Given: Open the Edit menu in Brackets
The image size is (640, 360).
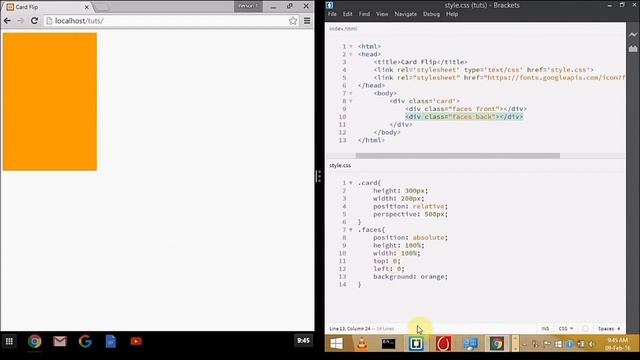Looking at the screenshot, I should coord(347,14).
